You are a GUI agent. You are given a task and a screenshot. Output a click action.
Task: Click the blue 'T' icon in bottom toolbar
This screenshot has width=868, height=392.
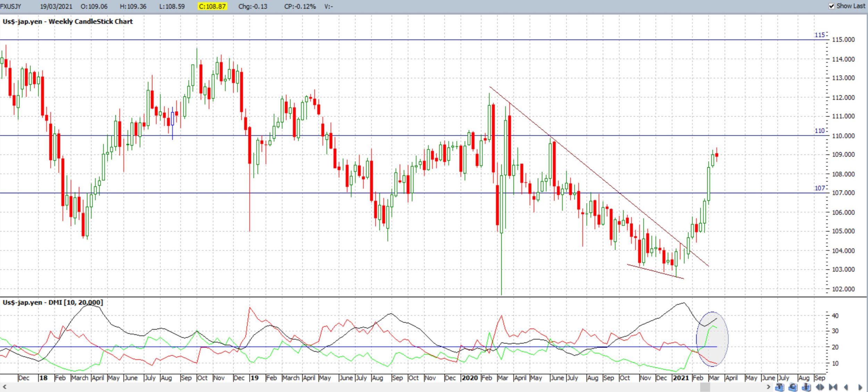pyautogui.click(x=779, y=387)
